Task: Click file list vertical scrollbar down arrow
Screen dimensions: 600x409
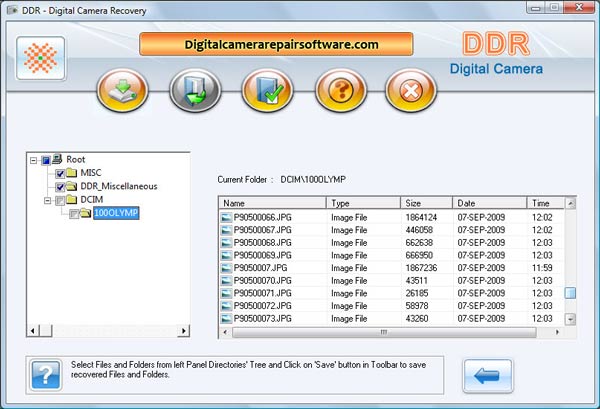Action: (571, 319)
